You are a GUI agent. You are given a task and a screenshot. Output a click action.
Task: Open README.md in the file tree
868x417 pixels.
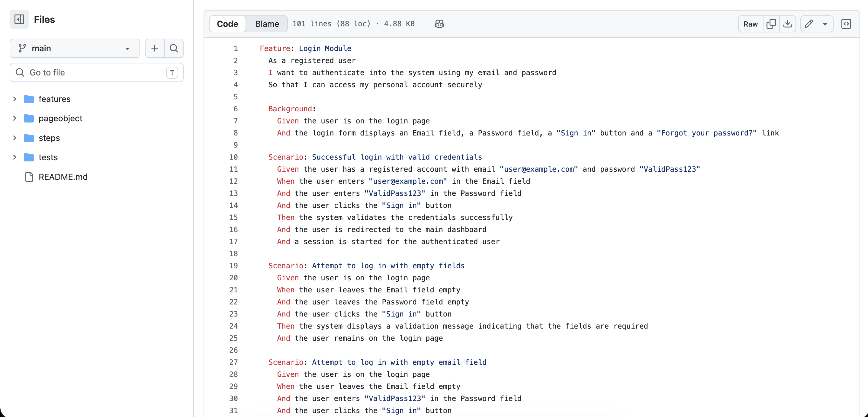tap(63, 177)
